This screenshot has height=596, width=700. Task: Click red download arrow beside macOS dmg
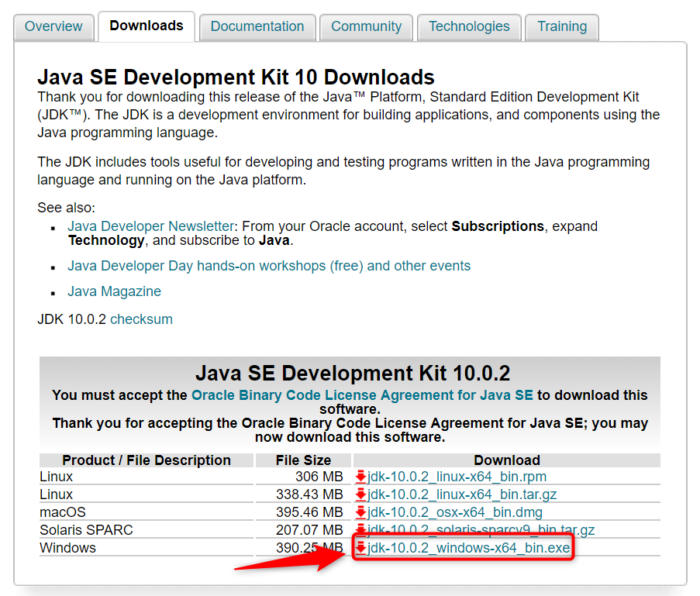point(361,513)
